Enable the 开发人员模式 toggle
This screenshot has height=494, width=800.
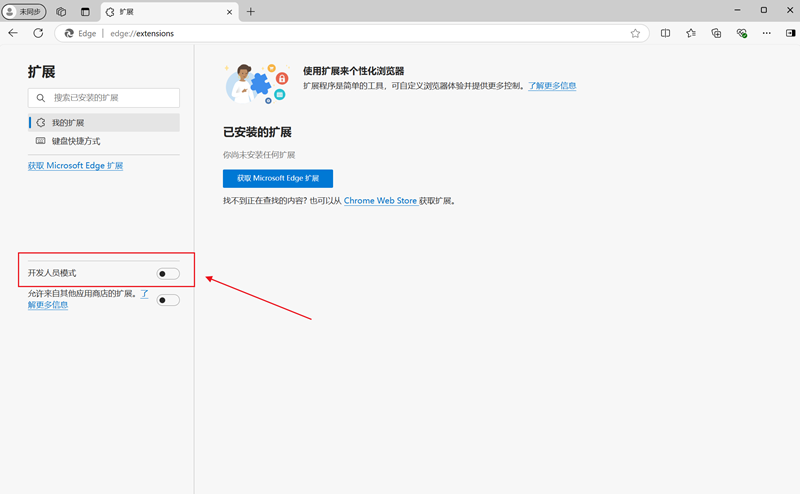pyautogui.click(x=168, y=273)
